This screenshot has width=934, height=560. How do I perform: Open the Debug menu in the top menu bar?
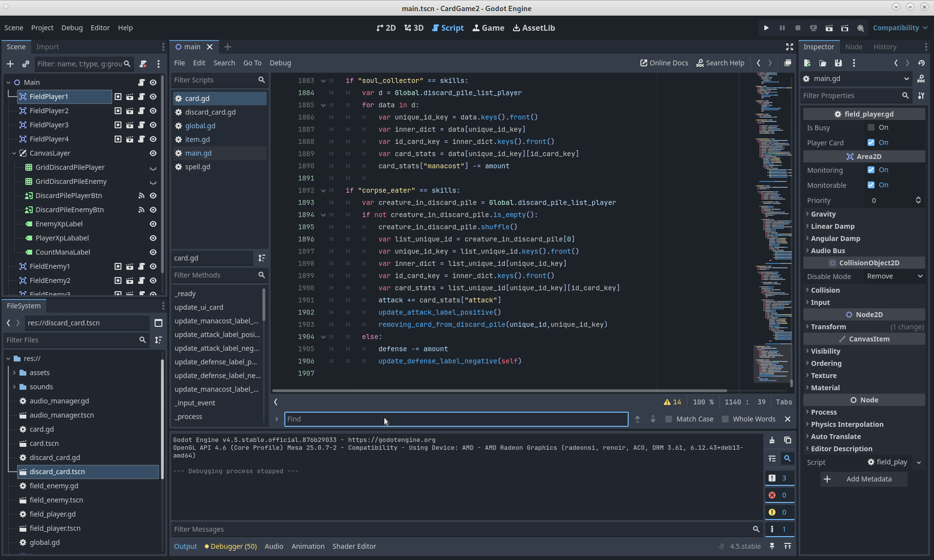click(72, 28)
